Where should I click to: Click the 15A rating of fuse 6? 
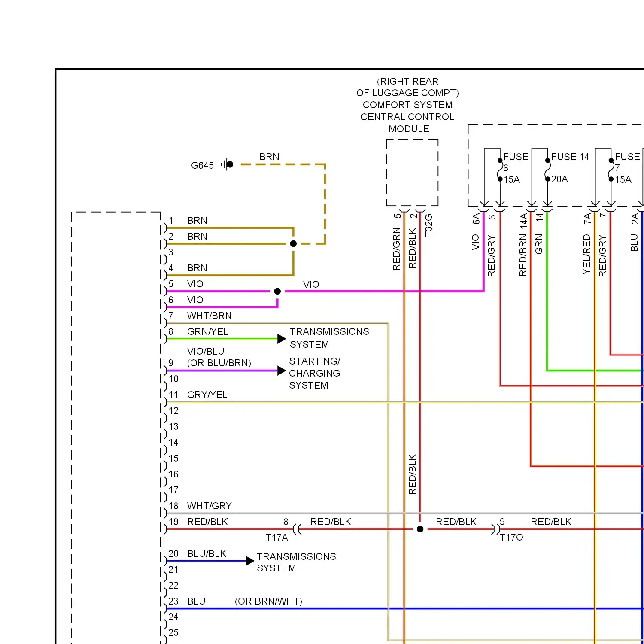[511, 179]
